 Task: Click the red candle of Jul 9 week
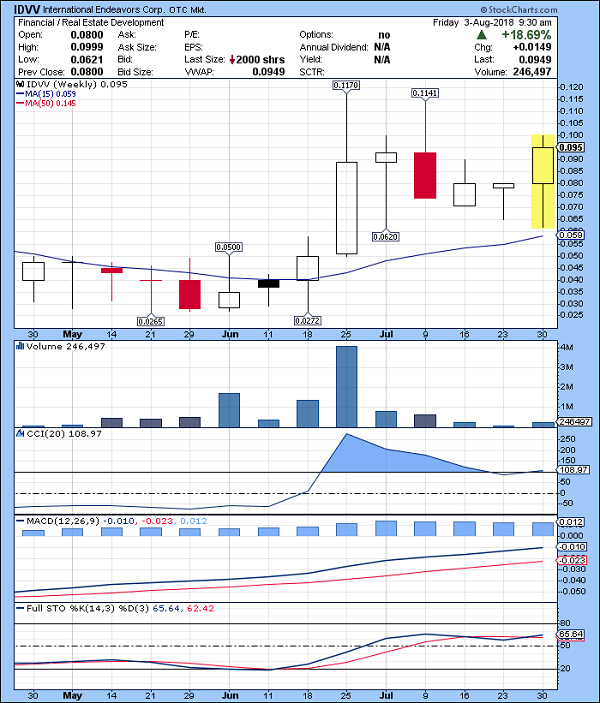coord(425,175)
